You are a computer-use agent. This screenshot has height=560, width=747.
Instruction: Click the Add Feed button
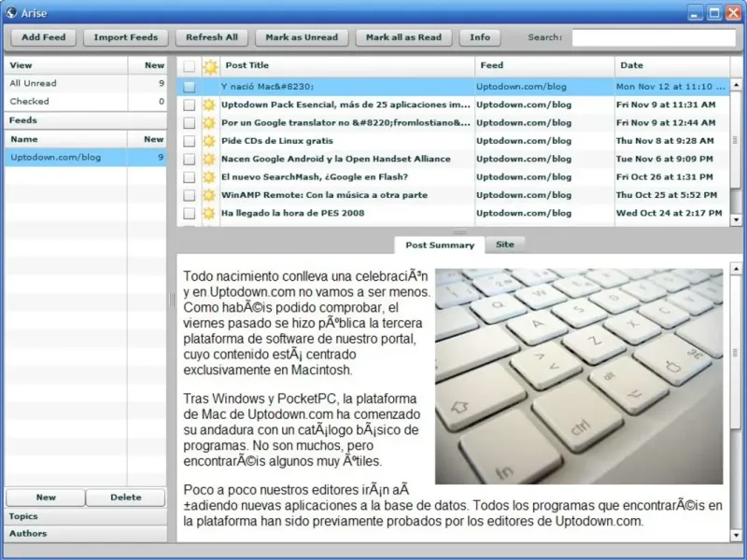pos(43,37)
